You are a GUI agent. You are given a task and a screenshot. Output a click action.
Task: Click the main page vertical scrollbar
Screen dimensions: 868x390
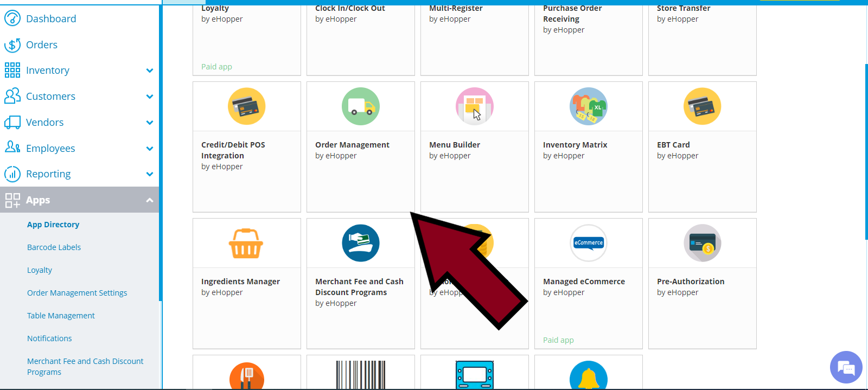click(866, 152)
